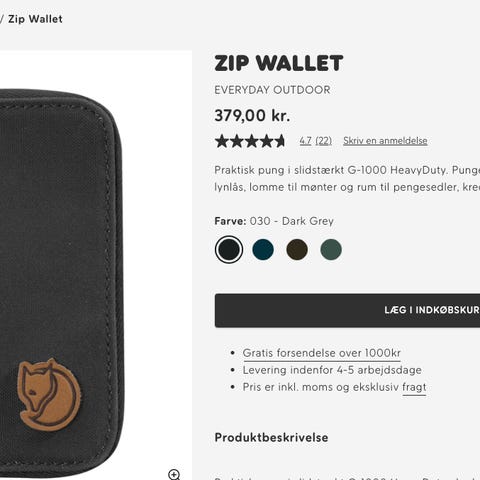View the (22) reviews count link

click(324, 141)
